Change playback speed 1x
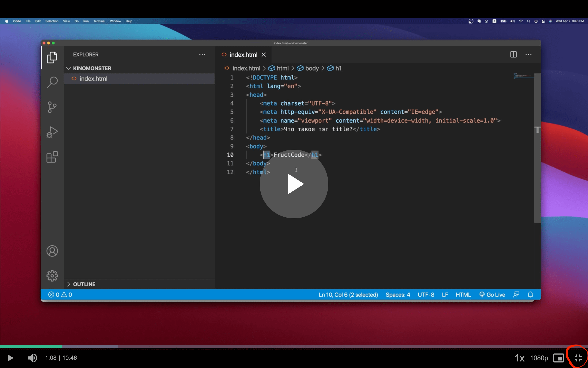This screenshot has height=368, width=588. point(519,358)
